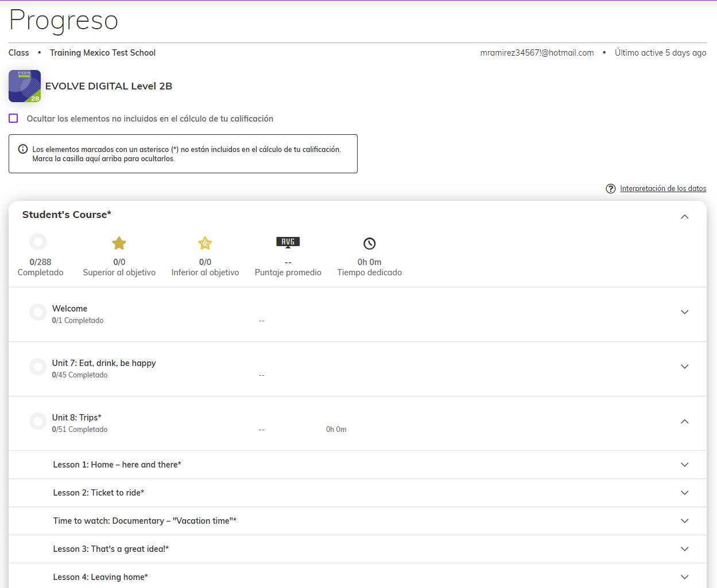The height and width of the screenshot is (588, 717).
Task: Collapse the 'Unit 8: Trips' row
Action: [x=684, y=421]
